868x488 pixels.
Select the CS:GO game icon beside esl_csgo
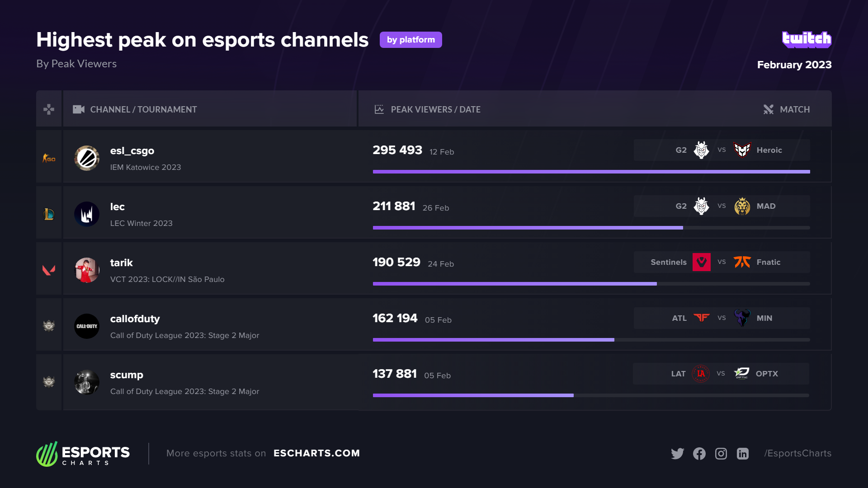(x=49, y=158)
